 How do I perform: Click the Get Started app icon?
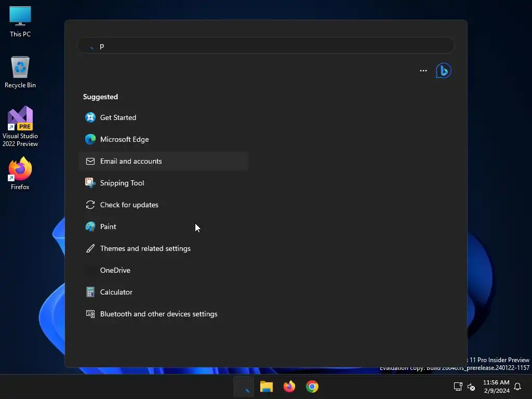tap(90, 117)
